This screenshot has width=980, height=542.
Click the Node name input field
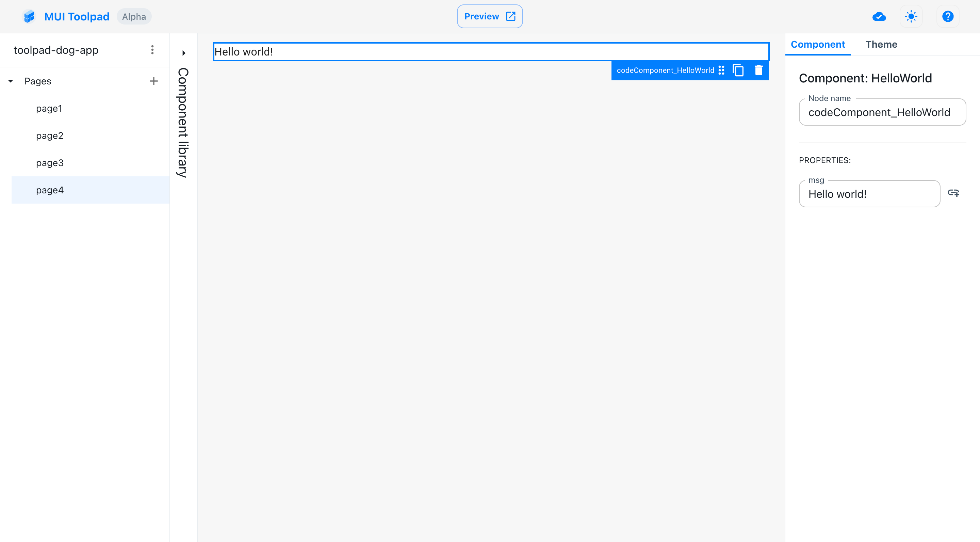coord(882,112)
